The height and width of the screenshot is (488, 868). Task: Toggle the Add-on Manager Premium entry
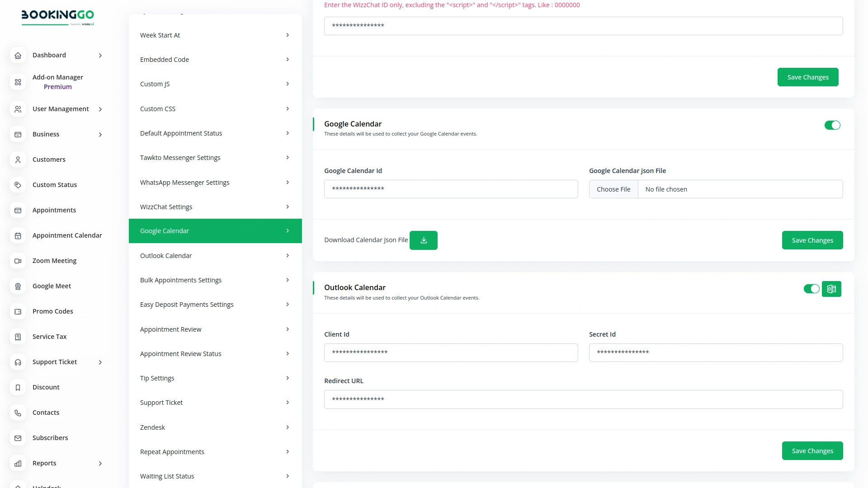57,82
